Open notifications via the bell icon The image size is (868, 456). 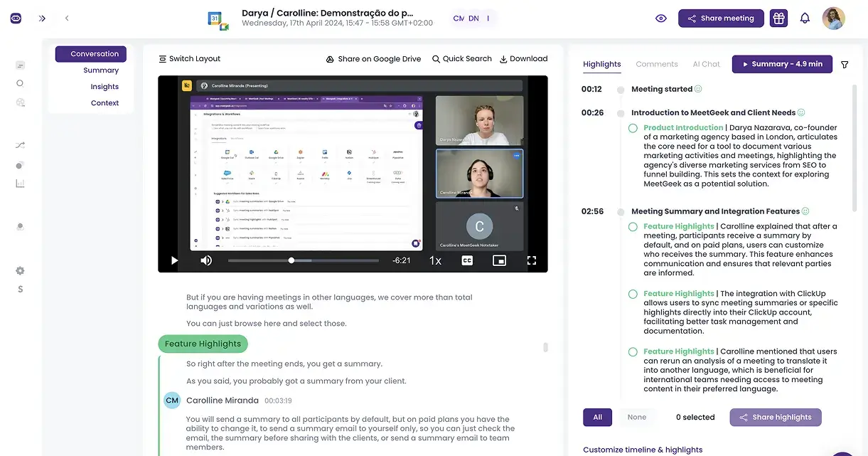coord(805,18)
